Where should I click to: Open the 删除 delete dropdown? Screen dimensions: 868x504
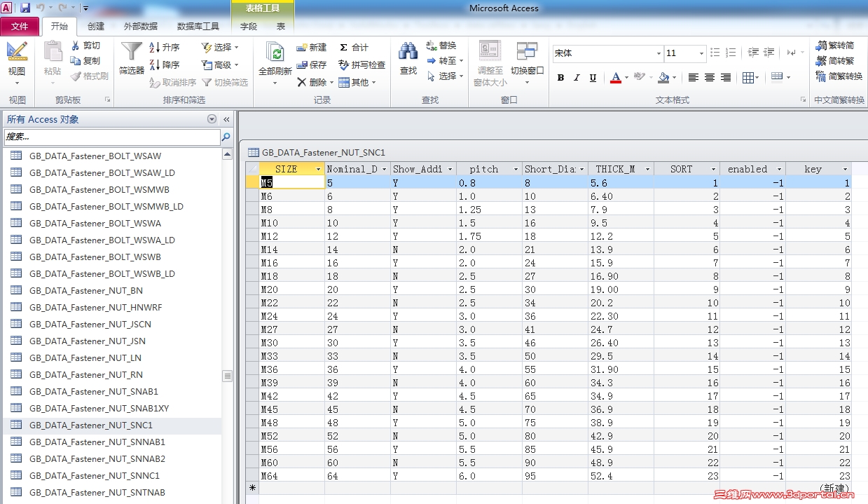tap(314, 83)
